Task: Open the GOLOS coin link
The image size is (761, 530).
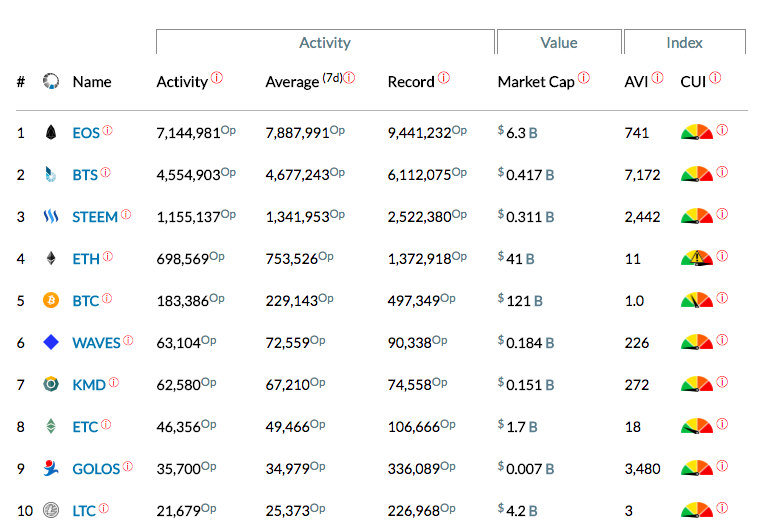Action: (96, 469)
